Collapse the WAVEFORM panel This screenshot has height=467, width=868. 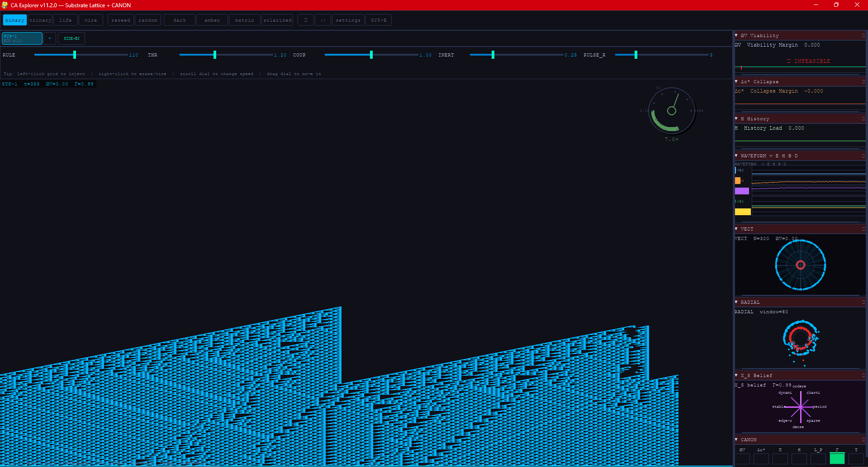[x=736, y=156]
